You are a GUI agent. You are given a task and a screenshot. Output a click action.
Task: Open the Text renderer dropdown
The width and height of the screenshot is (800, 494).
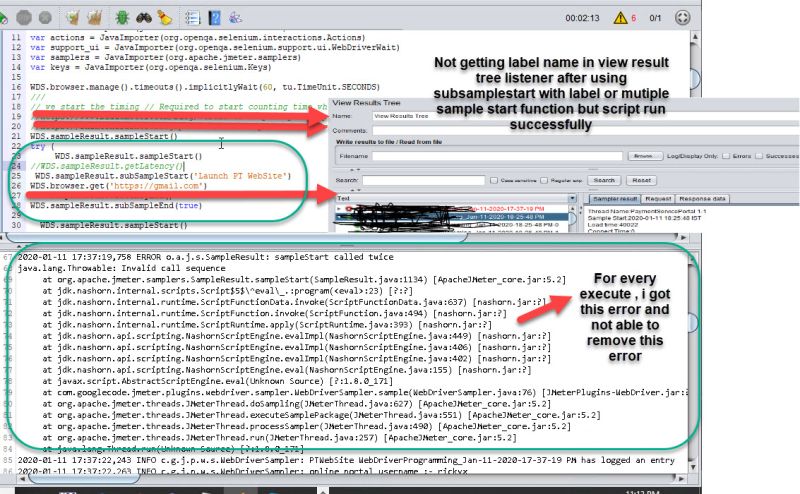pyautogui.click(x=572, y=198)
